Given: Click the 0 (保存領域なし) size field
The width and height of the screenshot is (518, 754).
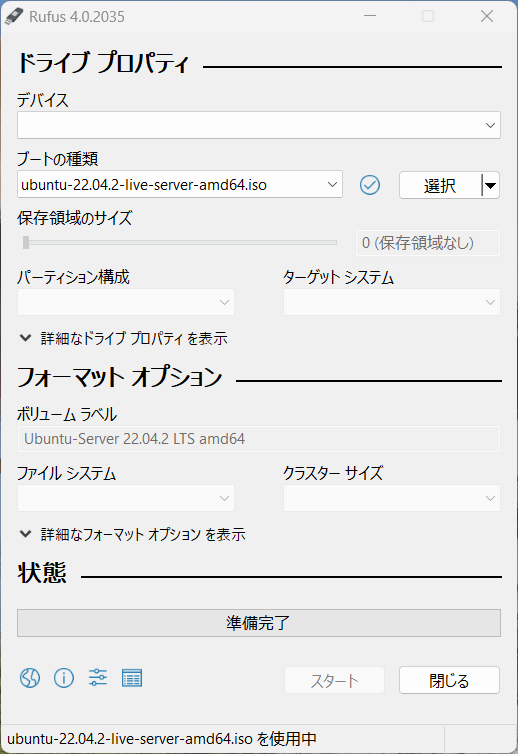Looking at the screenshot, I should tap(428, 243).
